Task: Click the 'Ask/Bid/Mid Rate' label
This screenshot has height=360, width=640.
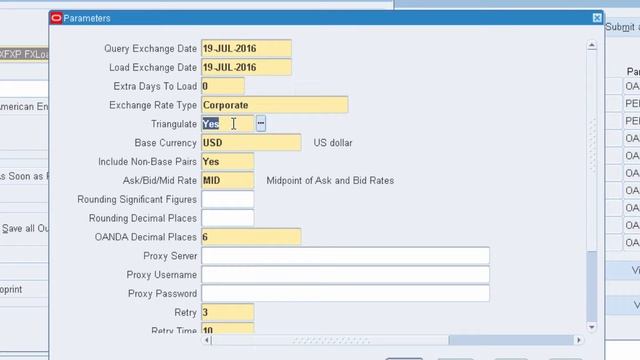Action: click(160, 180)
